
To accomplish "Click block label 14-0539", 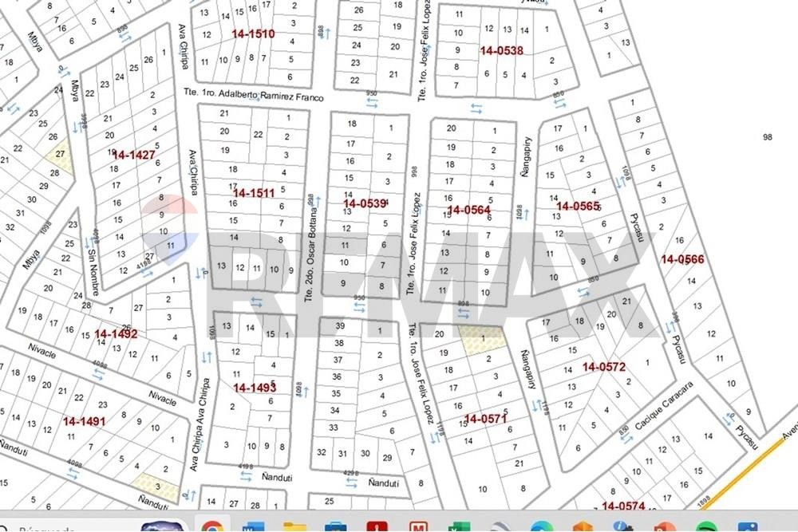I will 365,204.
